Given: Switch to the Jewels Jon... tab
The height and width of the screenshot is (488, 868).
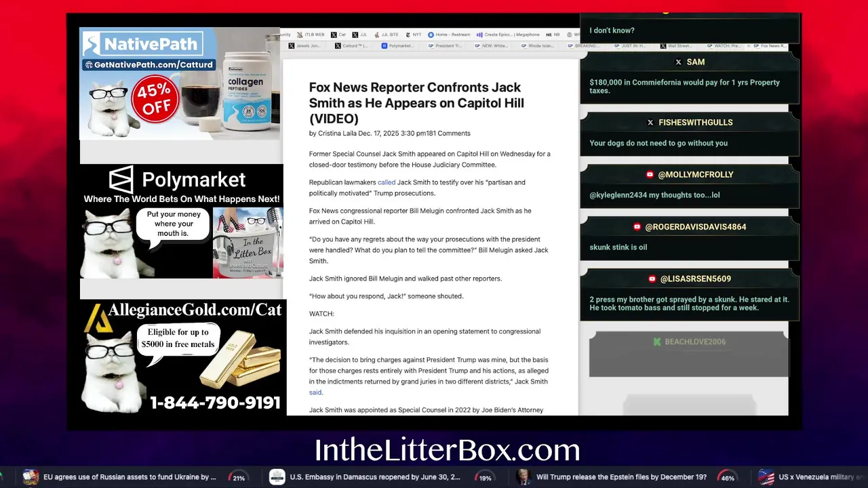Looking at the screenshot, I should click(x=304, y=46).
